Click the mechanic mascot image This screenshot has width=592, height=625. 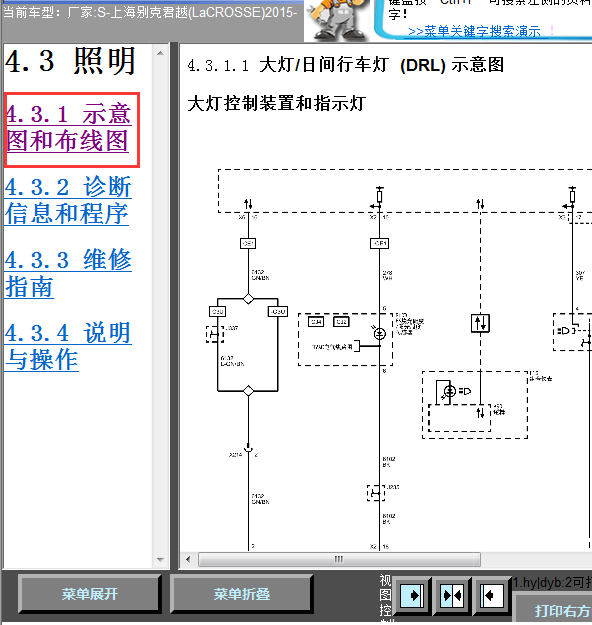(338, 20)
